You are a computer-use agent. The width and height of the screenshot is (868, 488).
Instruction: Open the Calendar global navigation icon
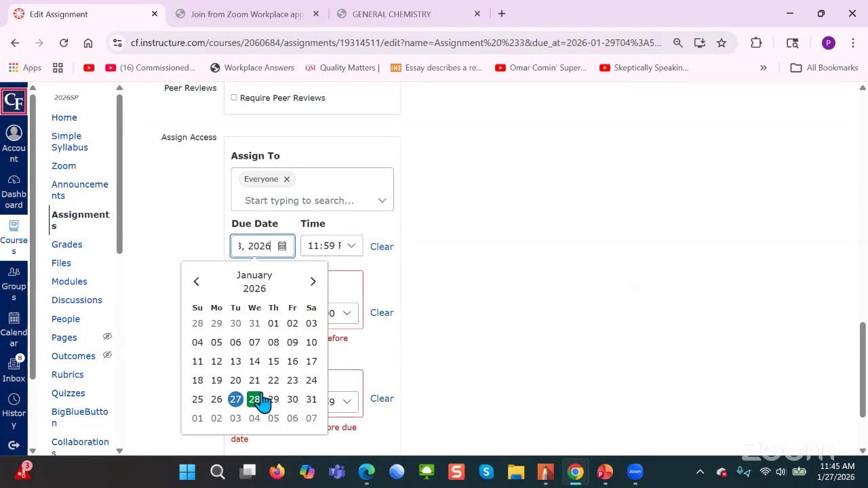[x=14, y=329]
